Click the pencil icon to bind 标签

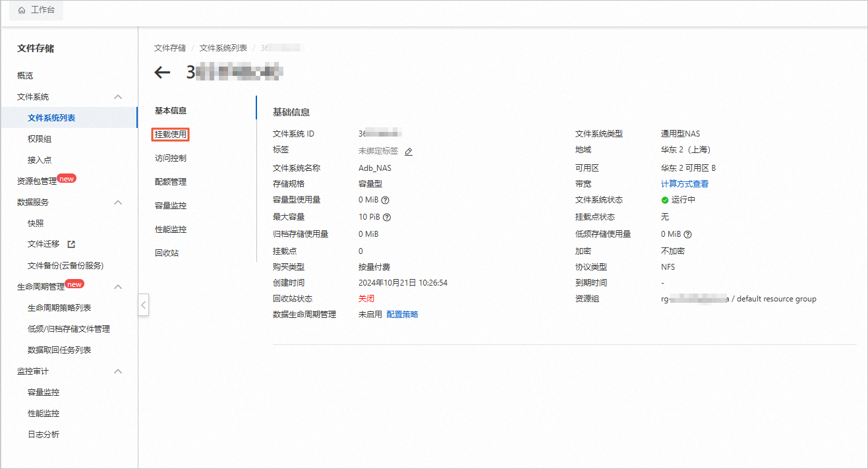pyautogui.click(x=409, y=150)
